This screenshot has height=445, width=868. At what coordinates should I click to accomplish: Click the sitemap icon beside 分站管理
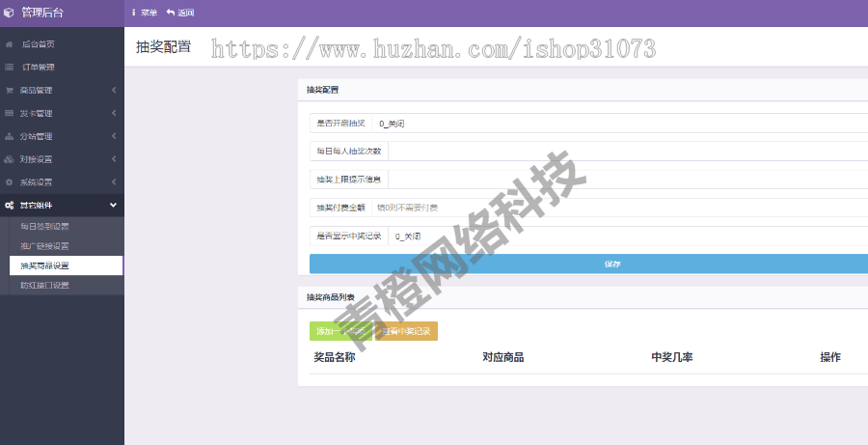point(9,136)
